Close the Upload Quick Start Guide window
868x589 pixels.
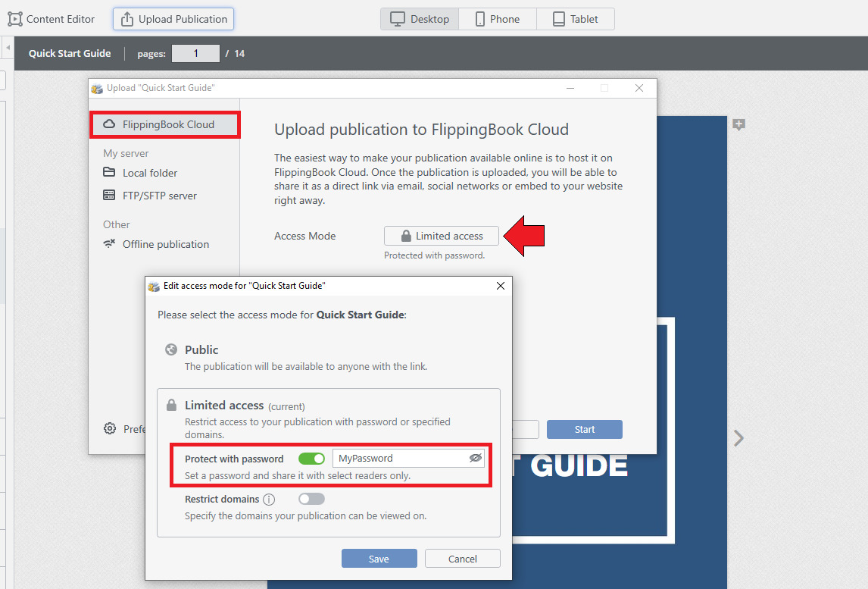point(639,88)
